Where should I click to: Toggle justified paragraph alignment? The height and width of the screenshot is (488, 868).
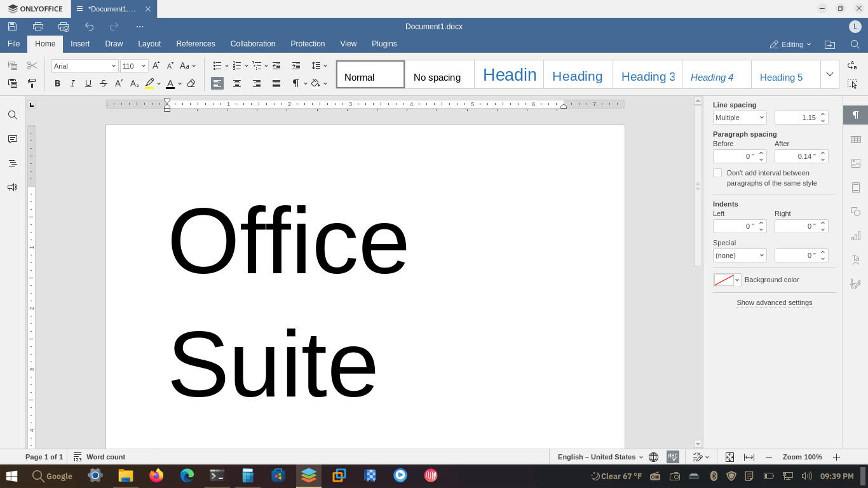point(276,83)
